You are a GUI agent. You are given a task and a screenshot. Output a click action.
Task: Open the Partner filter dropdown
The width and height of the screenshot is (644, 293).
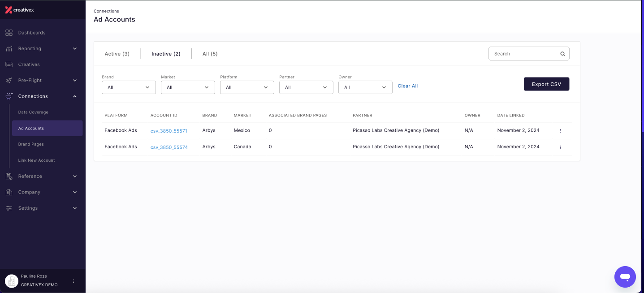pyautogui.click(x=306, y=87)
